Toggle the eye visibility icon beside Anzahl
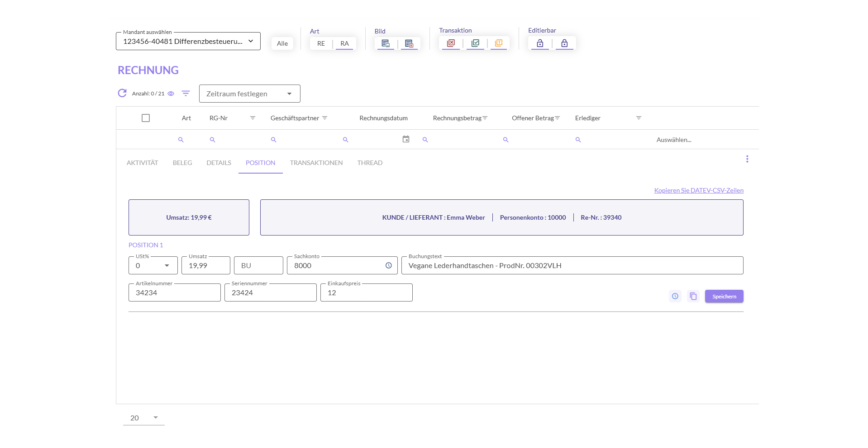The height and width of the screenshot is (448, 868). point(171,94)
